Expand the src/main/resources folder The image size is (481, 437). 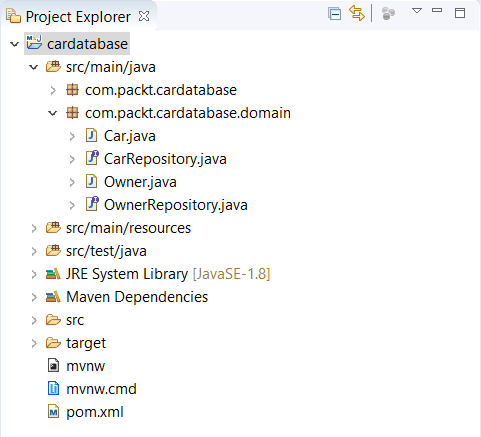coord(34,228)
